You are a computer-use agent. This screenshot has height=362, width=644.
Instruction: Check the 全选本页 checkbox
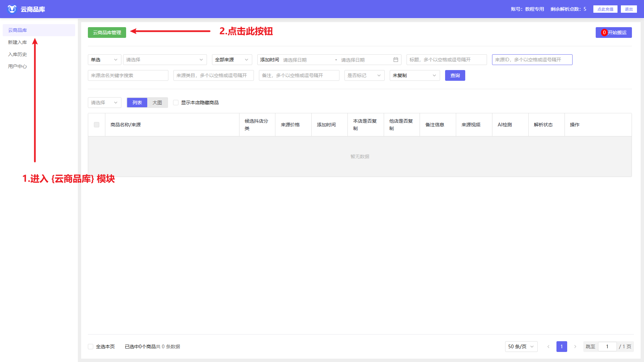[x=91, y=347]
